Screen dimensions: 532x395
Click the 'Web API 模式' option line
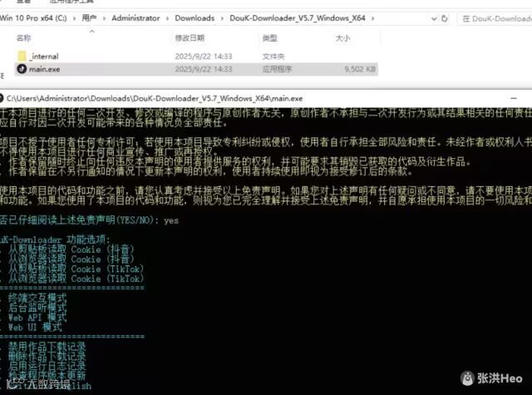click(37, 318)
